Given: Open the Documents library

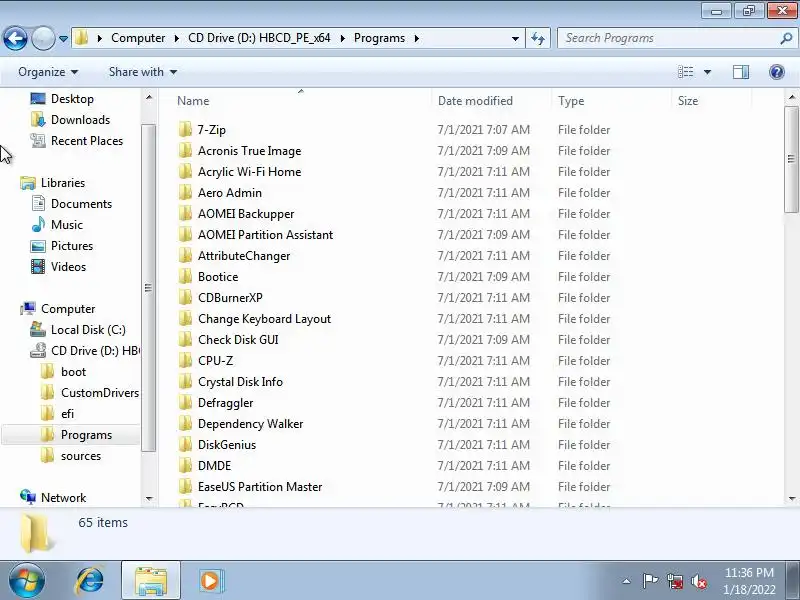Looking at the screenshot, I should [71, 204].
